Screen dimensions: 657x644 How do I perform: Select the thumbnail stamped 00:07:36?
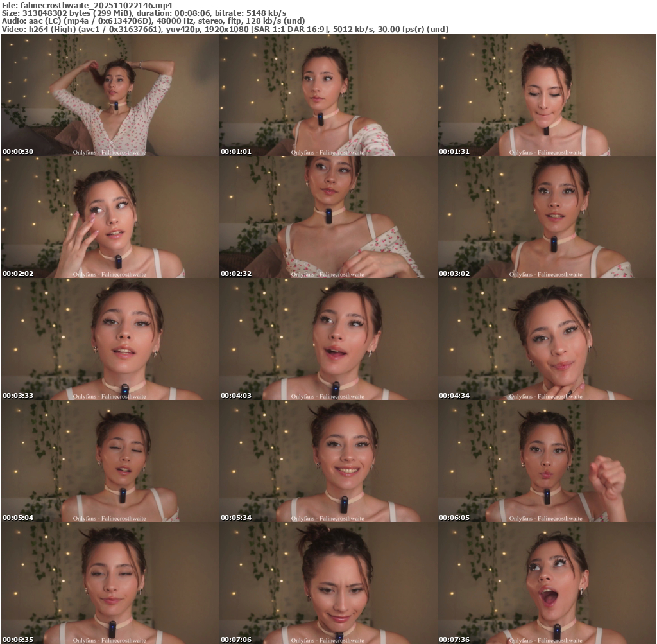click(547, 583)
